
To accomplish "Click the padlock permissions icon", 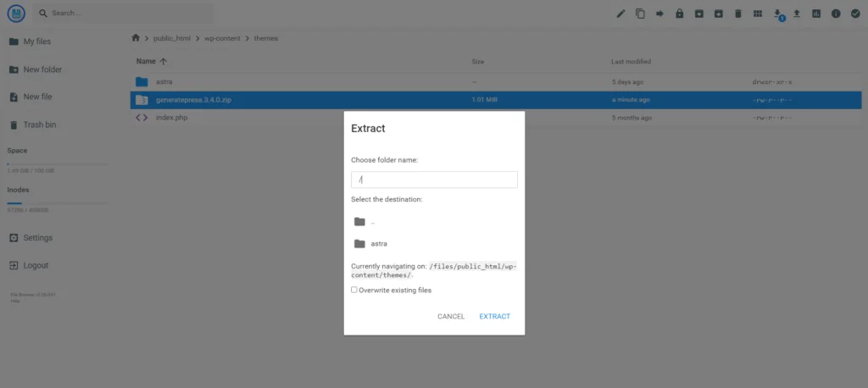I will tap(679, 14).
